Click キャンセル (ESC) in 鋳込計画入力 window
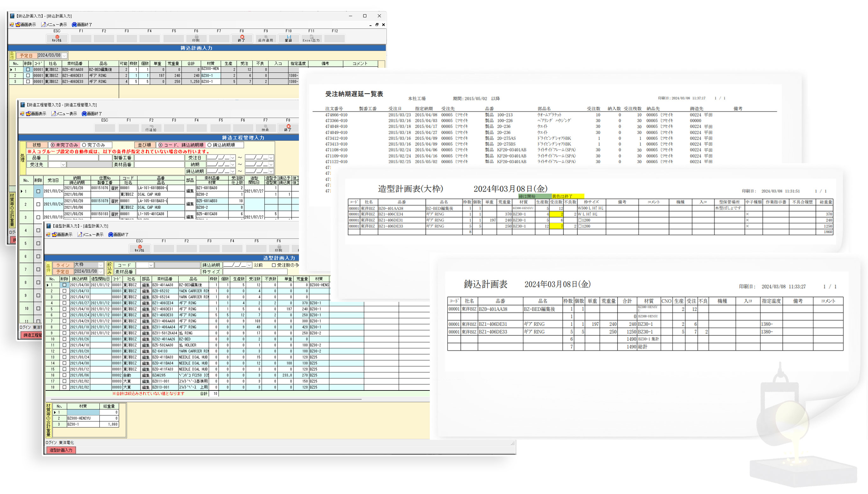 click(57, 38)
